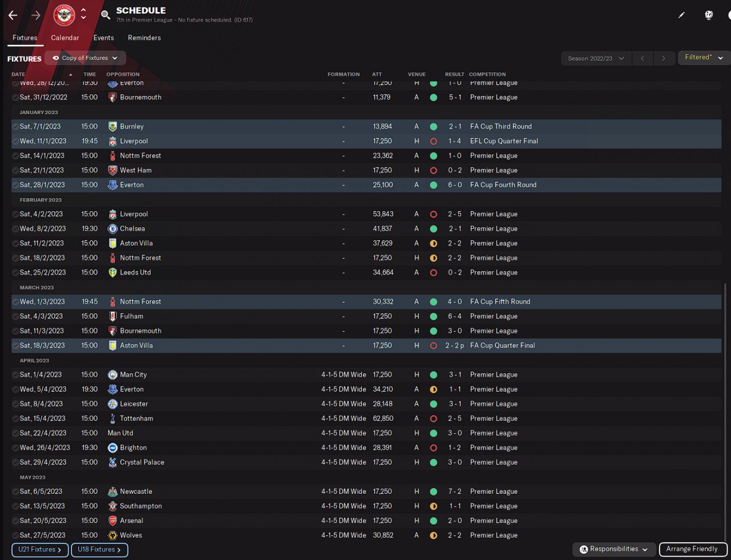
Task: Click the Arrange Friendly button
Action: point(693,549)
